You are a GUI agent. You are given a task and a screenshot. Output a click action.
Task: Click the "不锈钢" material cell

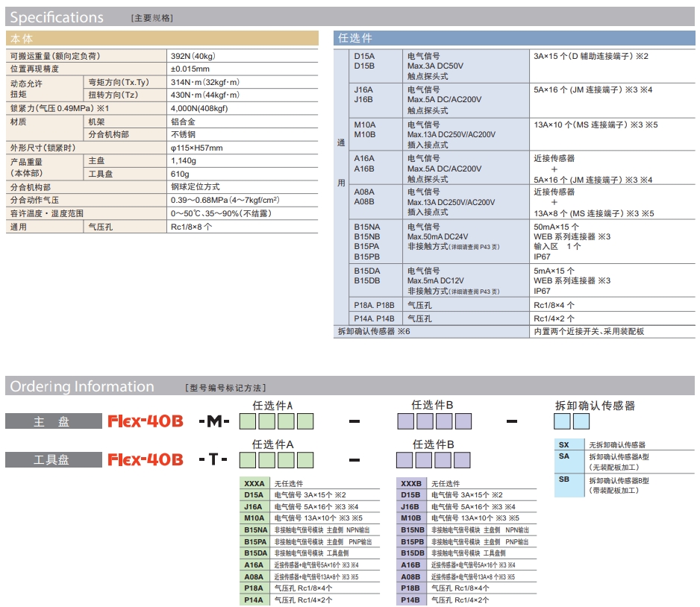[x=183, y=135]
